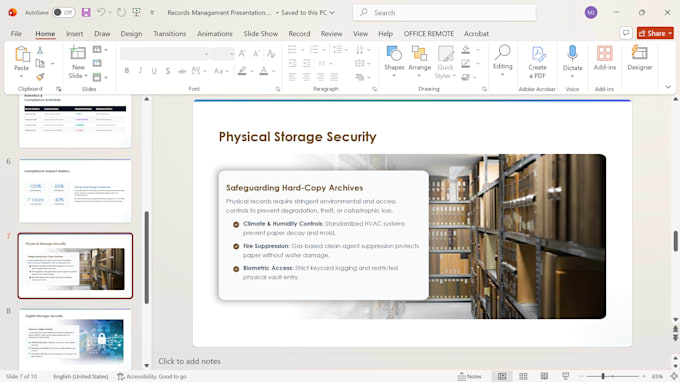Screen dimensions: 680x382
Task: Open the Comments pane icon
Action: click(x=626, y=33)
